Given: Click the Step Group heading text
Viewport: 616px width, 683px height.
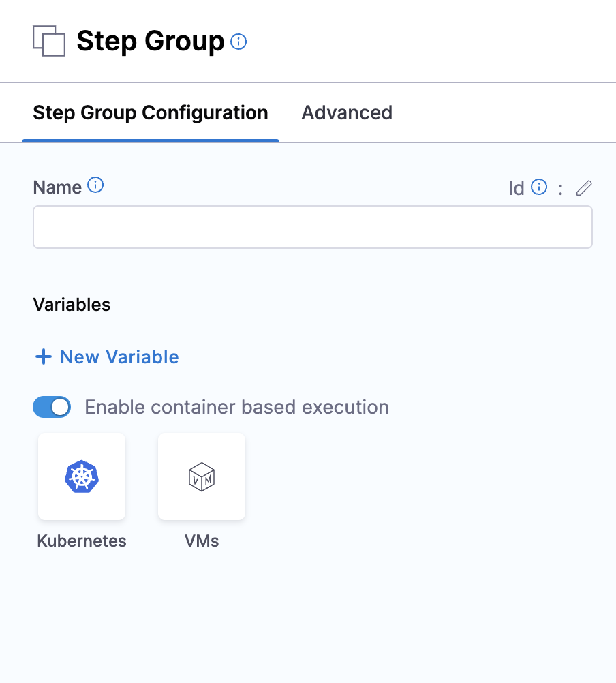Looking at the screenshot, I should pos(150,42).
